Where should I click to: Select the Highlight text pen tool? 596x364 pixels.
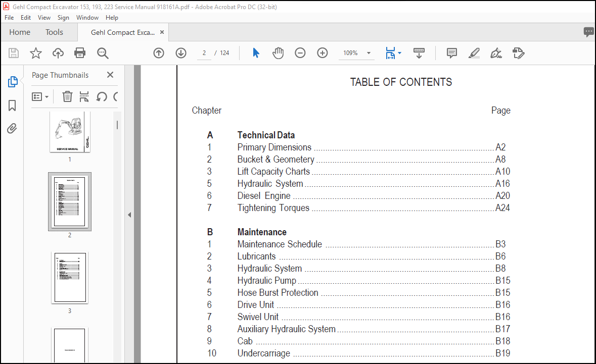[x=474, y=53]
